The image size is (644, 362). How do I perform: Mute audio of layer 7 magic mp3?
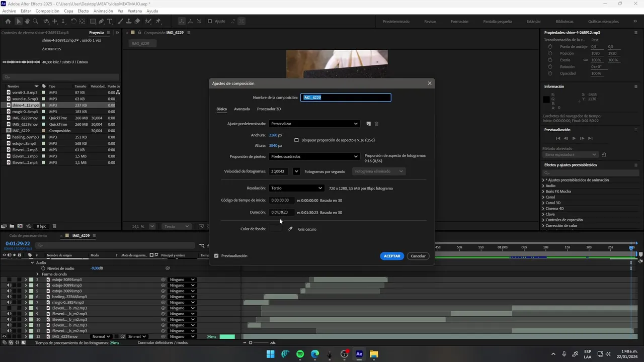(9, 302)
